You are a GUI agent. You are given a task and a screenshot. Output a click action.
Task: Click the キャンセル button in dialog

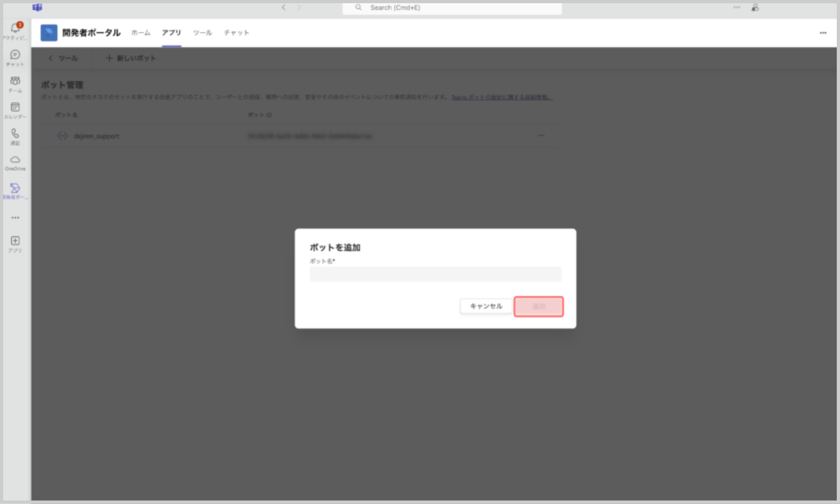coord(486,306)
